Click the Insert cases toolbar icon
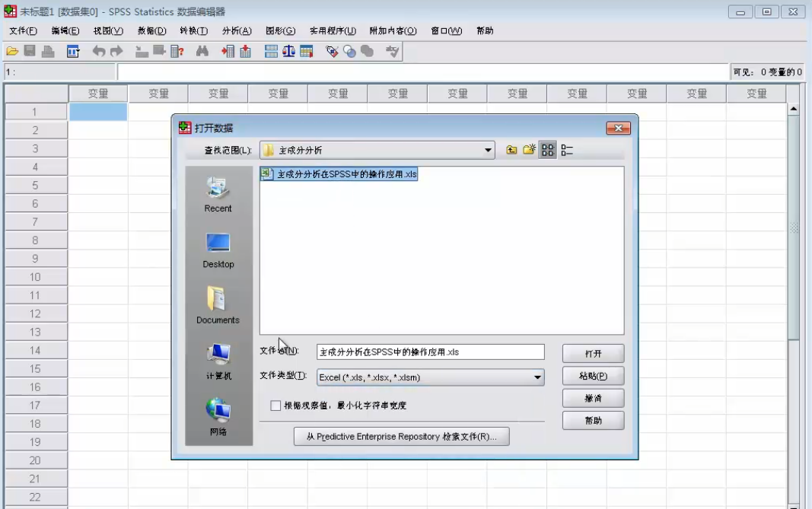This screenshot has width=812, height=509. [229, 52]
